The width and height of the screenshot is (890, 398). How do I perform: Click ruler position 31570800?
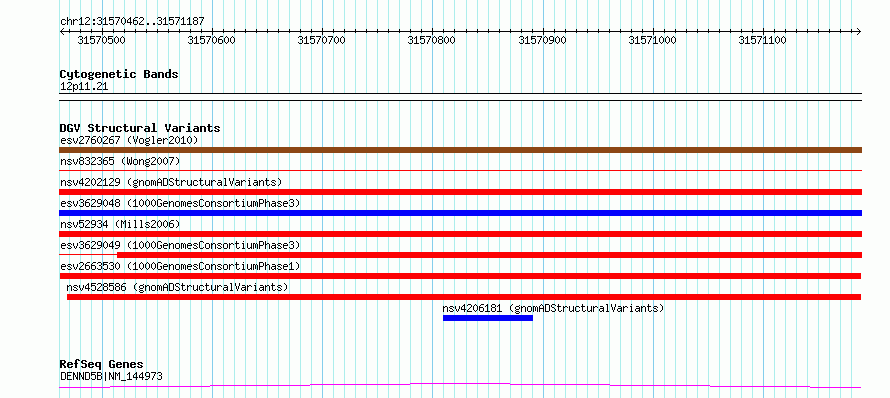pos(432,40)
